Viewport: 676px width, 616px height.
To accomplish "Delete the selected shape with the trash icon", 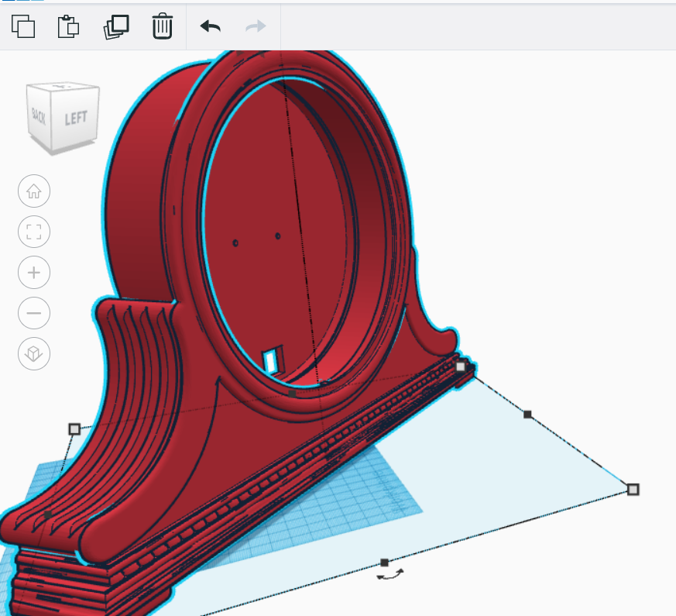I will pyautogui.click(x=162, y=26).
